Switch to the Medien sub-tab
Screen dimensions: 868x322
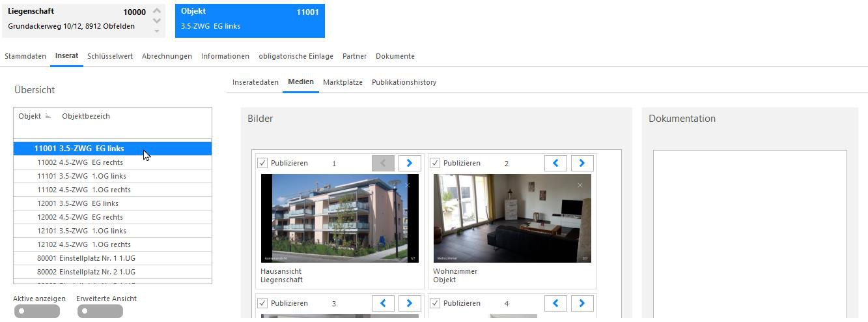click(301, 82)
